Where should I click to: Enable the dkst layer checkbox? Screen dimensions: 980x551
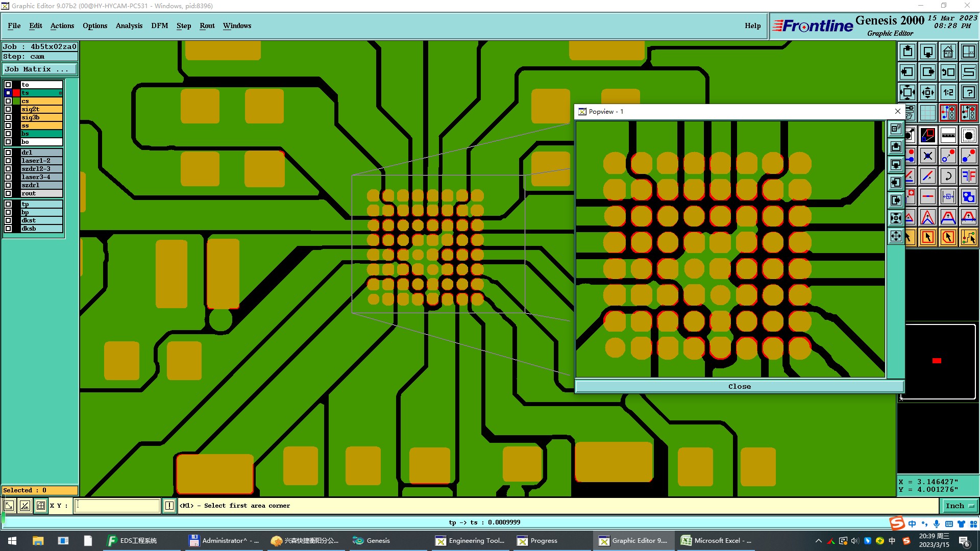(x=8, y=220)
